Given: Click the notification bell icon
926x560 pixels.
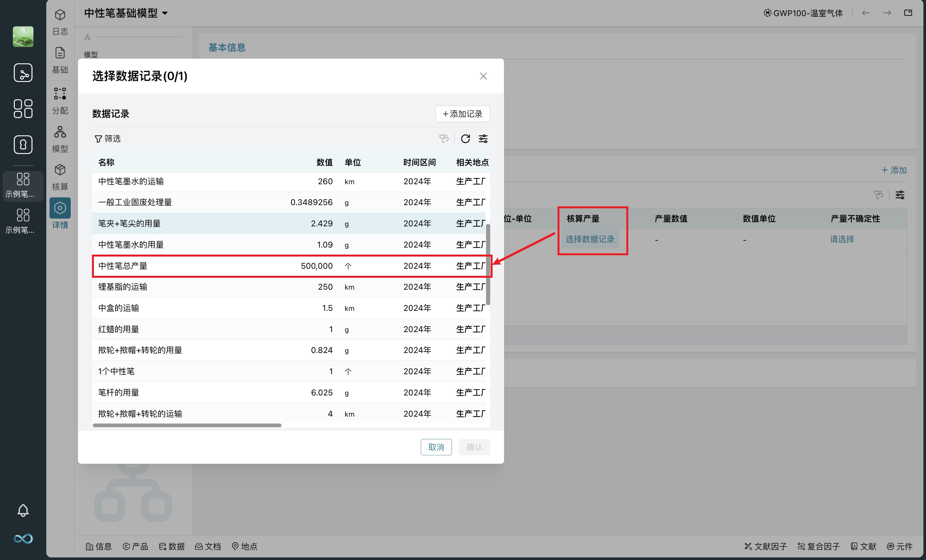Looking at the screenshot, I should pos(23,510).
